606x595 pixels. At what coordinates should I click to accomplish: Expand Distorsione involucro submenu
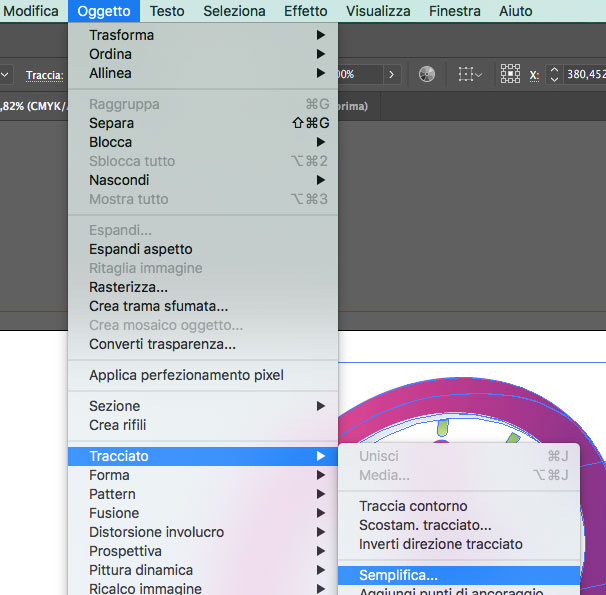point(203,532)
